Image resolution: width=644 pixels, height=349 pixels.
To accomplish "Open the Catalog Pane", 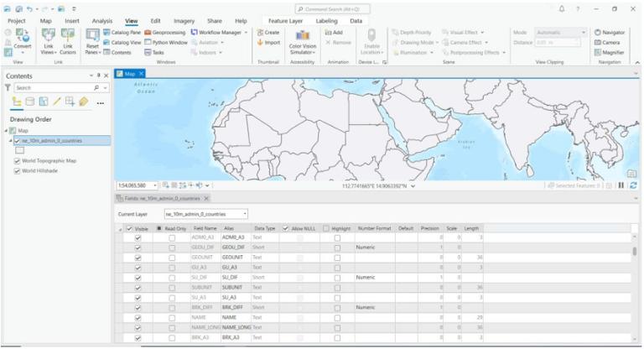I will click(122, 32).
